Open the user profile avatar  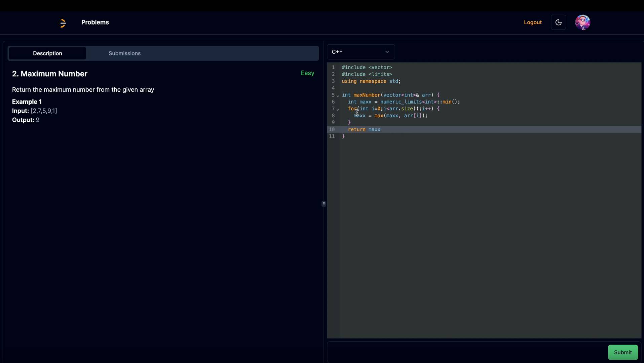pos(582,23)
